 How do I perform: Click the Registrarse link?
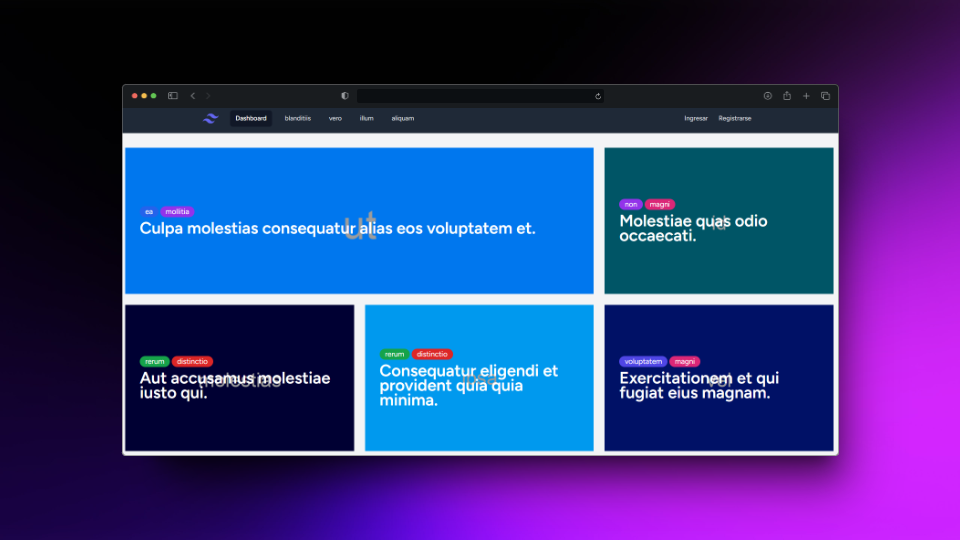point(735,119)
